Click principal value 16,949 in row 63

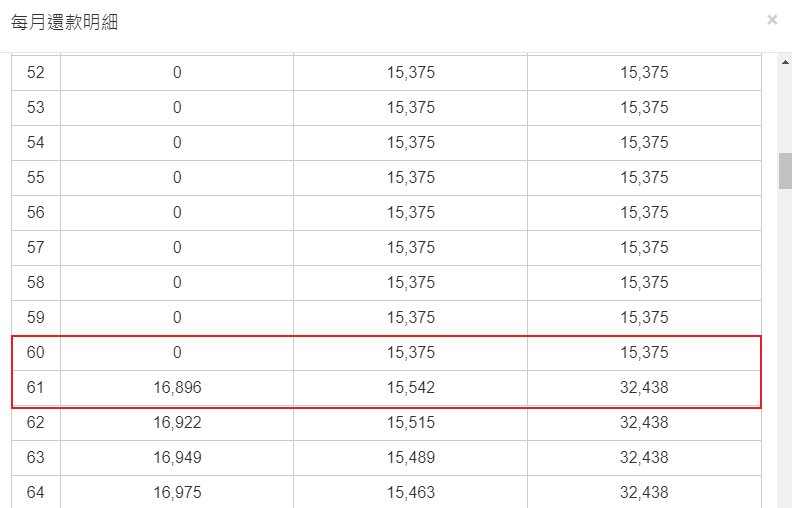click(177, 458)
